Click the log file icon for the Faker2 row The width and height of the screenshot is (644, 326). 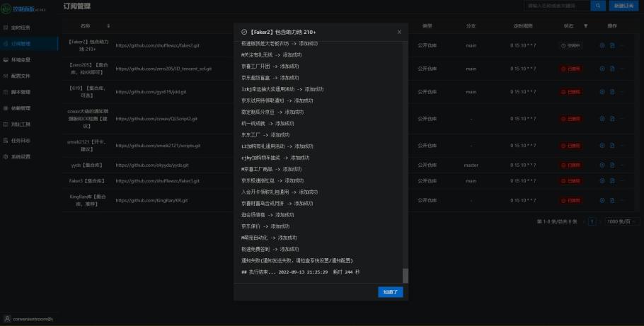pos(612,46)
